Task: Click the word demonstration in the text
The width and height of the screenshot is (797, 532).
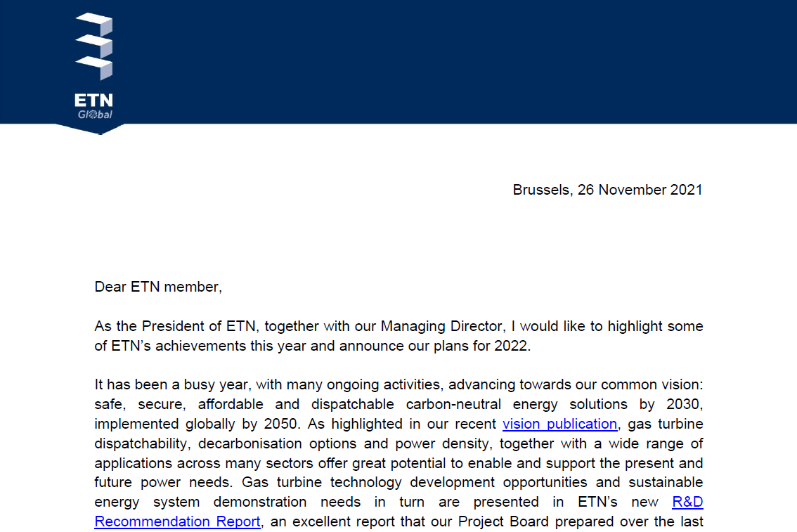Action: 260,502
